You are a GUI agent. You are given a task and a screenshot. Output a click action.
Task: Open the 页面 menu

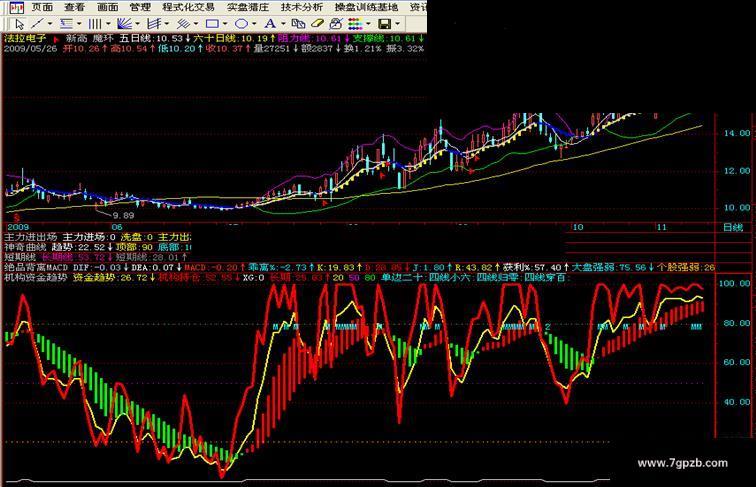click(x=42, y=7)
